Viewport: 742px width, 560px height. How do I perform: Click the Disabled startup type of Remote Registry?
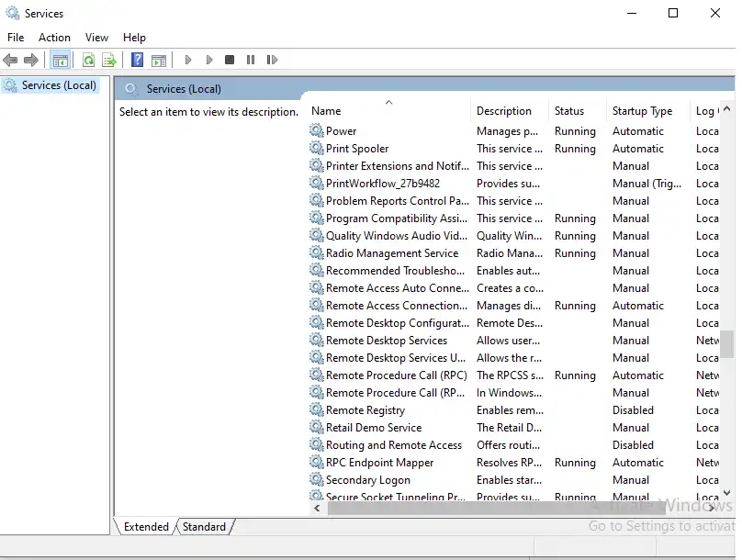click(633, 410)
